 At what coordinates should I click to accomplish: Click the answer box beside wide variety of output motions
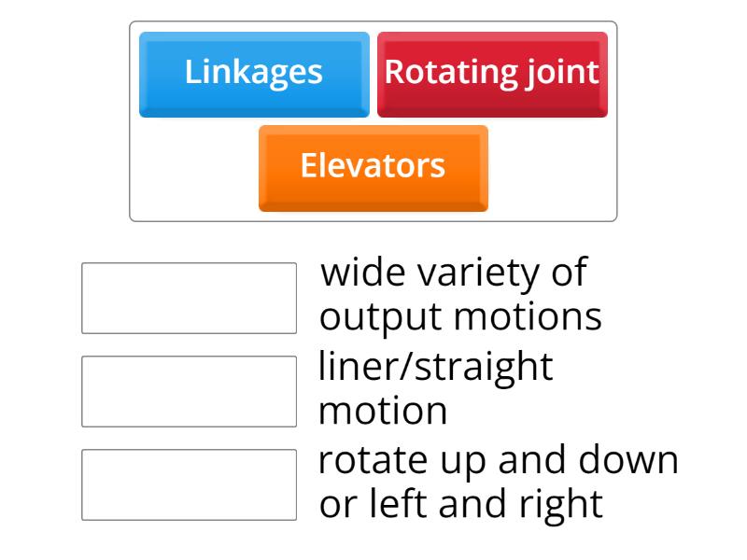tap(189, 298)
